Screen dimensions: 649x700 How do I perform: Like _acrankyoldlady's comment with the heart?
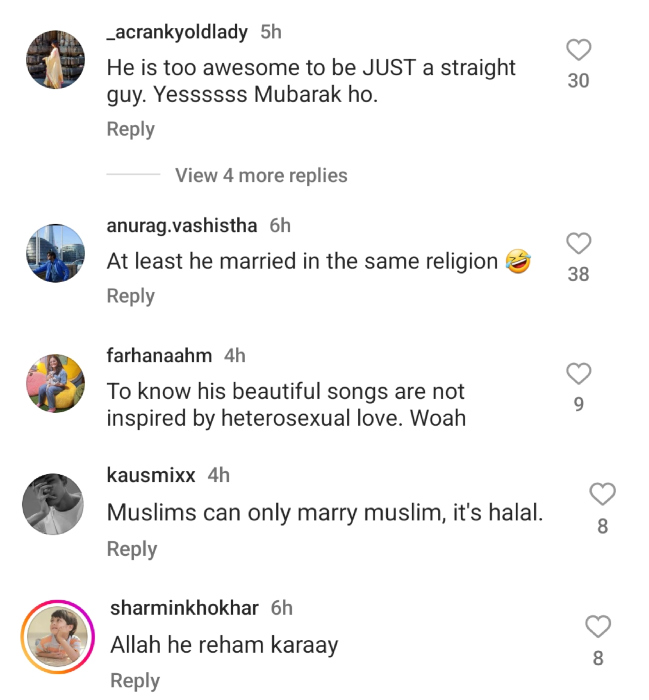coord(578,50)
